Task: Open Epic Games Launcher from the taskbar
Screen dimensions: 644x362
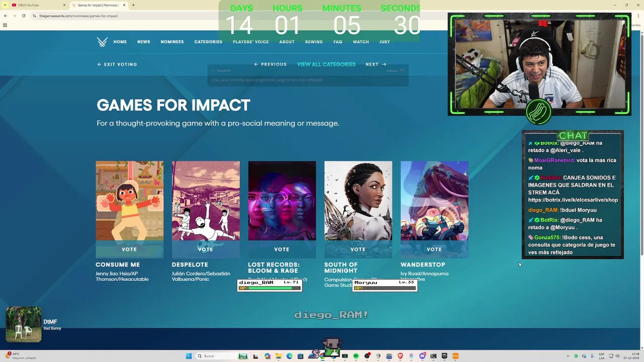Action: (x=444, y=356)
